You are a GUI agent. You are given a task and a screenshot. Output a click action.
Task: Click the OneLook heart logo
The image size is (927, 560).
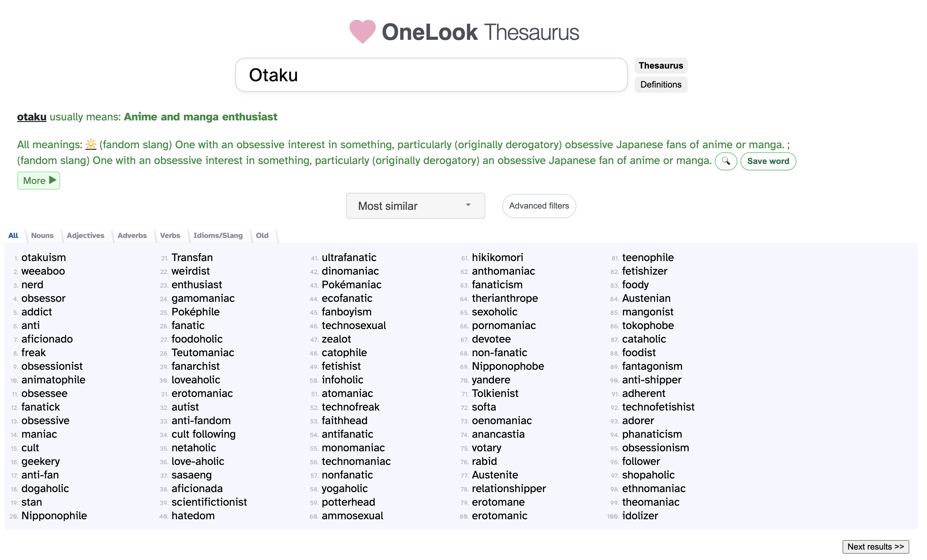tap(362, 33)
